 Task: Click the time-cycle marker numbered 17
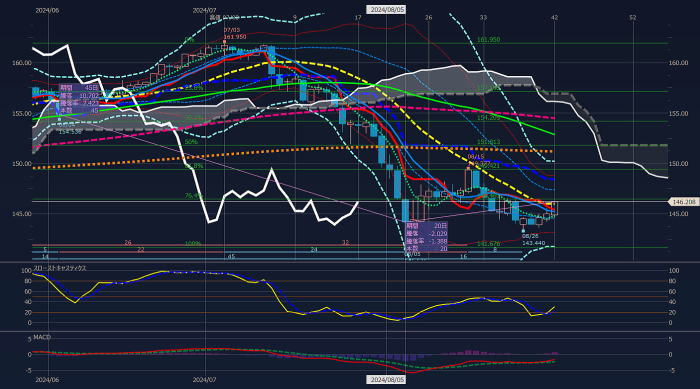[358, 17]
